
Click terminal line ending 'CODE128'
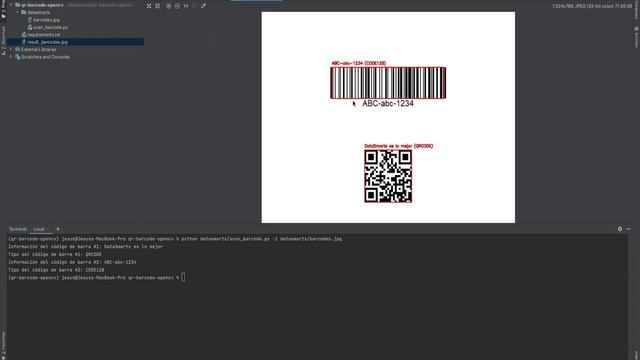[x=56, y=270]
